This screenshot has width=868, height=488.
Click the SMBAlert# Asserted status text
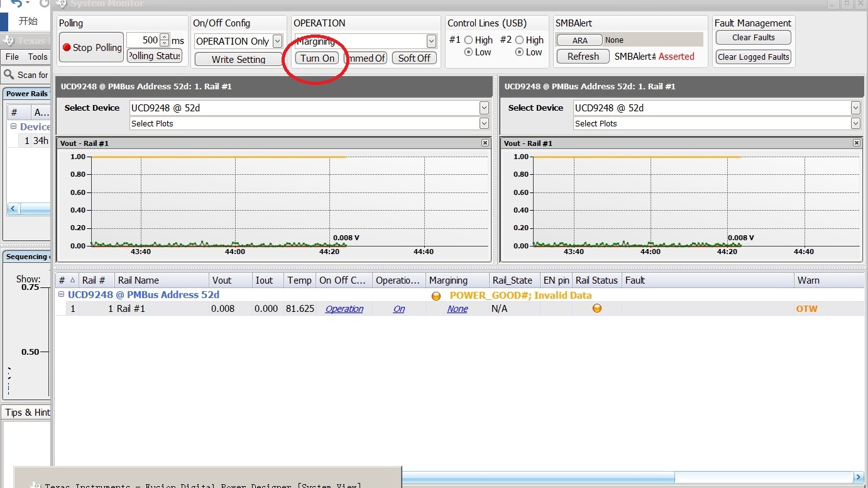[654, 57]
